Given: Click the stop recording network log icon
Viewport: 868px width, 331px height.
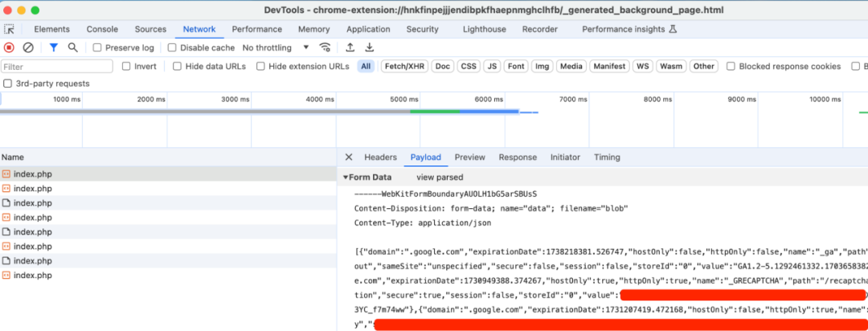Looking at the screenshot, I should pos(9,47).
